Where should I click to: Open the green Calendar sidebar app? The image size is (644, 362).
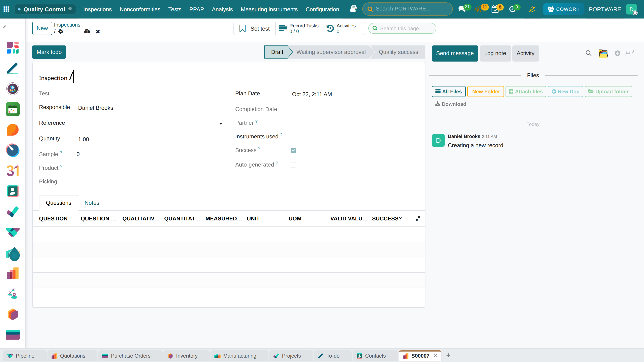click(x=12, y=109)
